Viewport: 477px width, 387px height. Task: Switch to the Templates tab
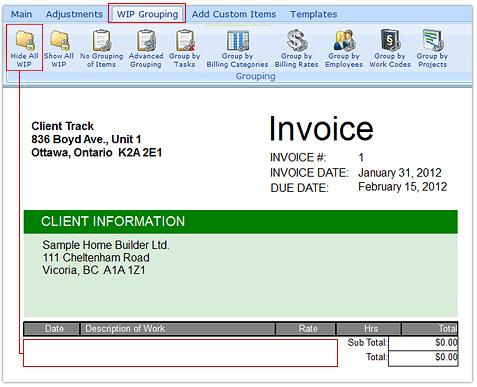pos(313,14)
